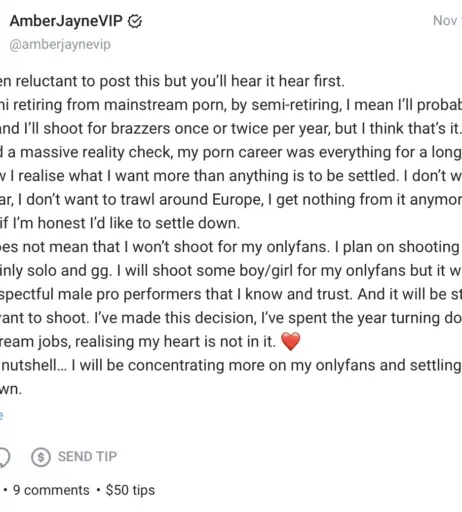The height and width of the screenshot is (512, 462).
Task: Click the line mentioning solo and gg
Action: point(231,271)
